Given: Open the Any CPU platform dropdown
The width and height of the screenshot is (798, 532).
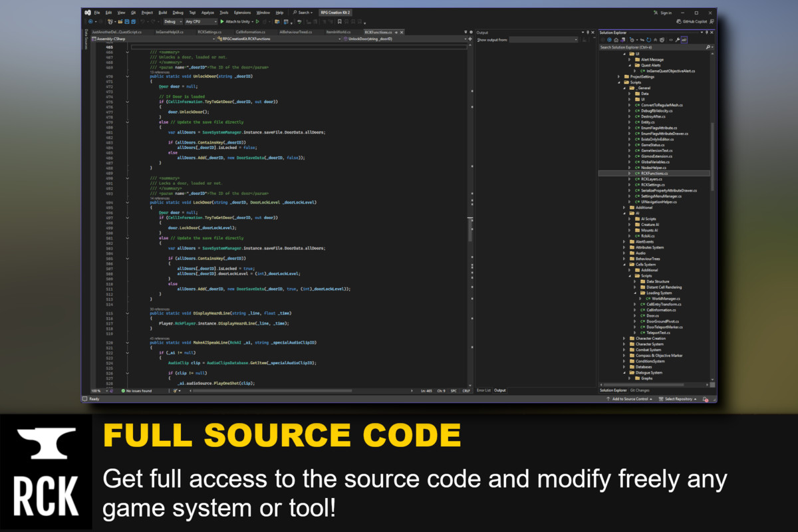Looking at the screenshot, I should (x=200, y=21).
